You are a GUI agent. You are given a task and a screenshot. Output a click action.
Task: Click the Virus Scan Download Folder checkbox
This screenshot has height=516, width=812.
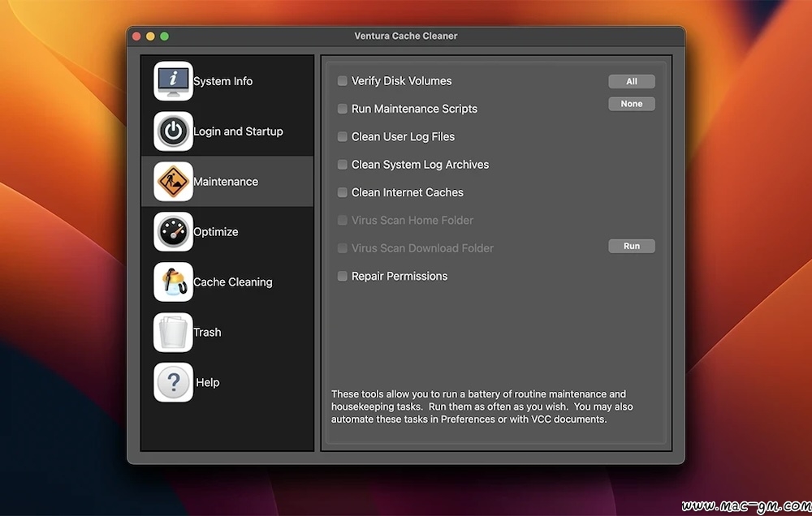[343, 248]
